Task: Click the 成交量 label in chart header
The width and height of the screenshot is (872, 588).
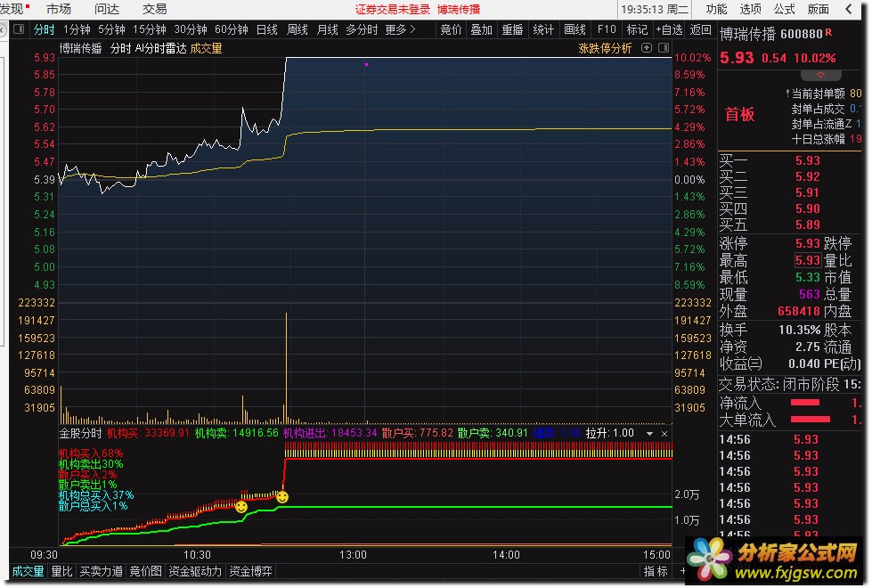Action: [x=206, y=48]
